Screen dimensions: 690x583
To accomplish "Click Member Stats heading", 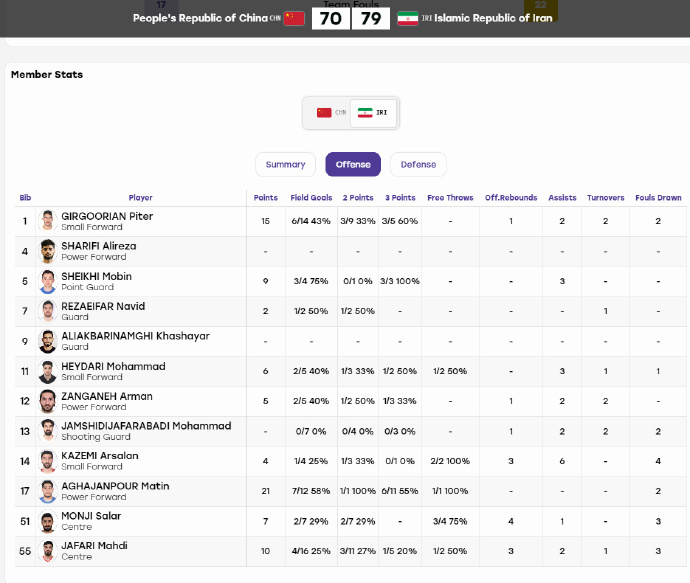I will pyautogui.click(x=47, y=74).
